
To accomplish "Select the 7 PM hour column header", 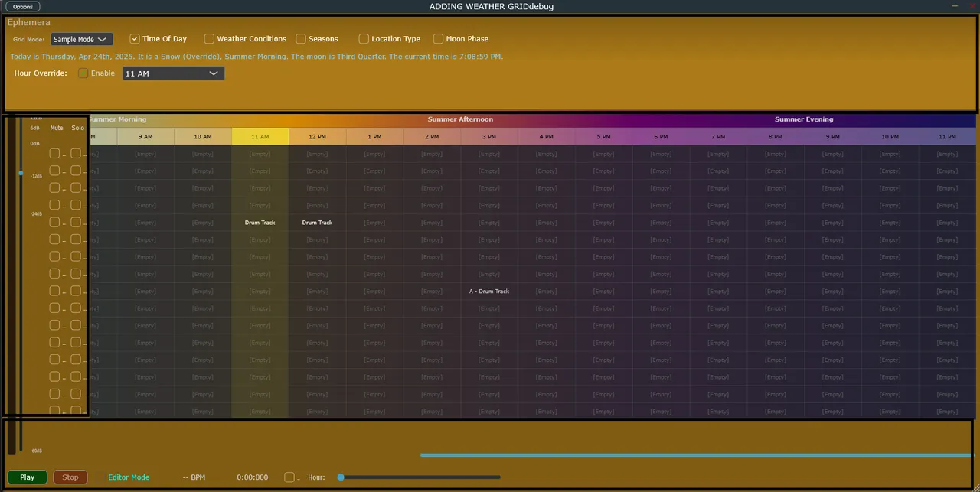I will [718, 136].
